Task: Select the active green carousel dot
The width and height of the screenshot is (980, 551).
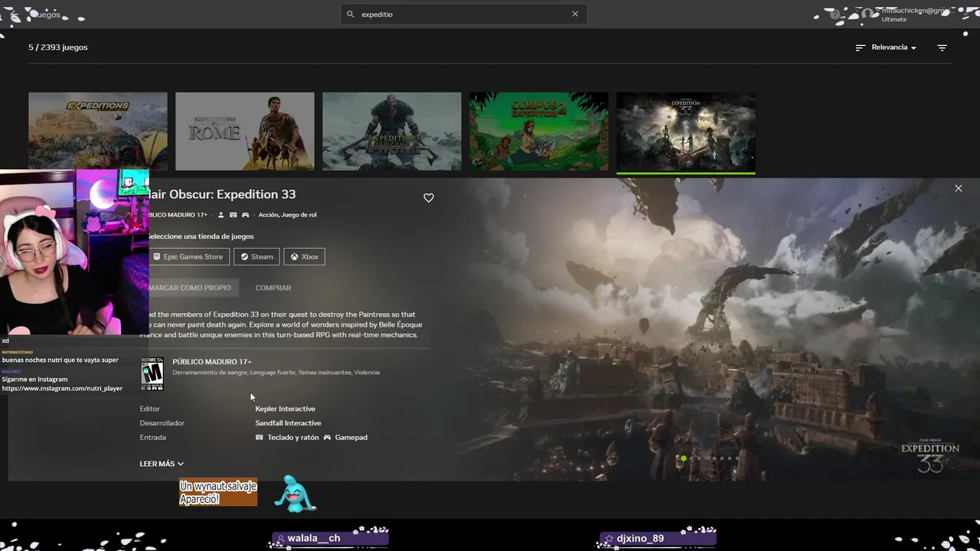Action: (683, 458)
